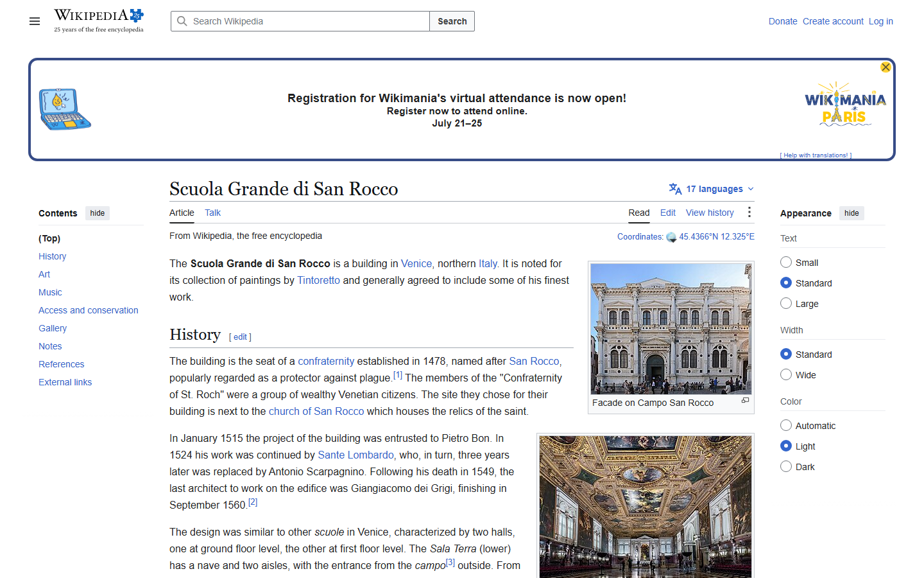The width and height of the screenshot is (924, 578).
Task: Open the San Rocco link in History paragraph
Action: click(x=534, y=361)
